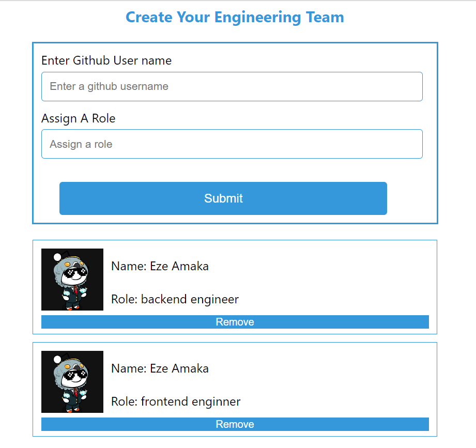Click inside the Assign a role input field

pyautogui.click(x=232, y=144)
